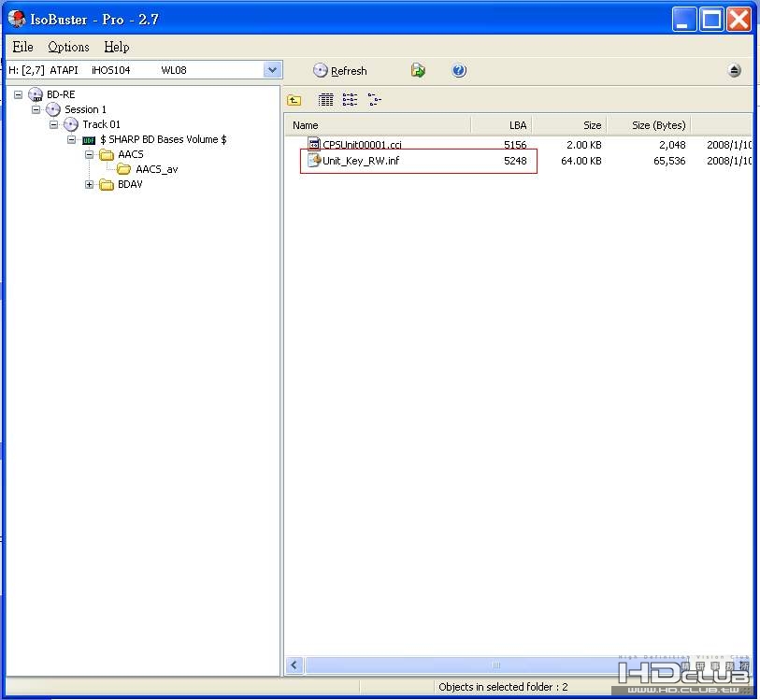Screen dimensions: 760x700
Task: Sort by the Name column header
Action: [378, 125]
